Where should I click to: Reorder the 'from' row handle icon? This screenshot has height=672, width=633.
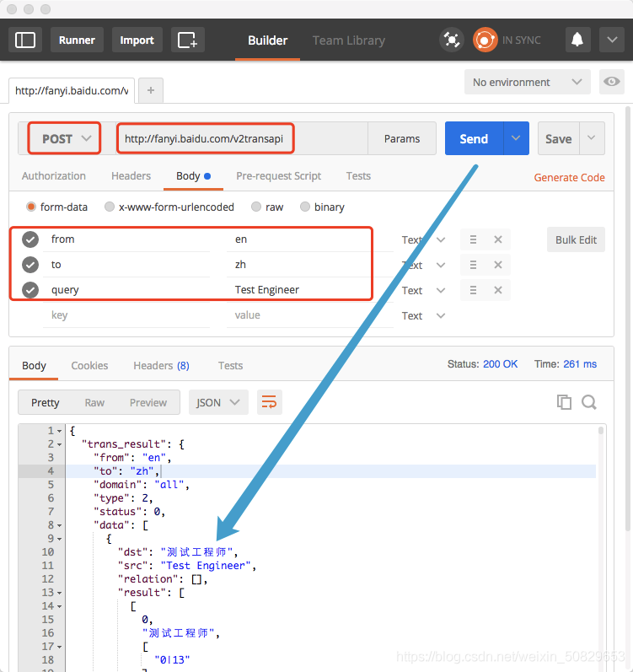click(x=473, y=239)
